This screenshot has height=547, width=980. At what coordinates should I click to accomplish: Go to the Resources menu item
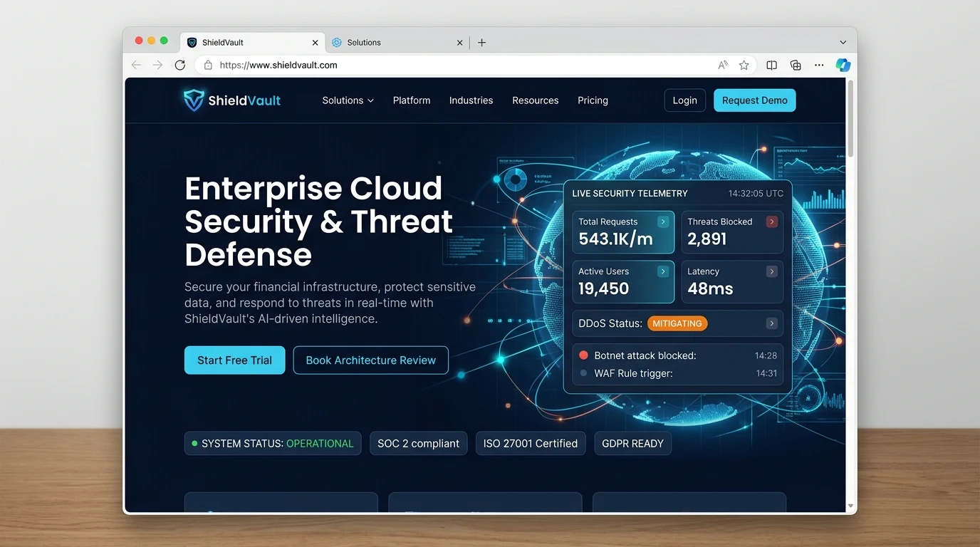[536, 100]
